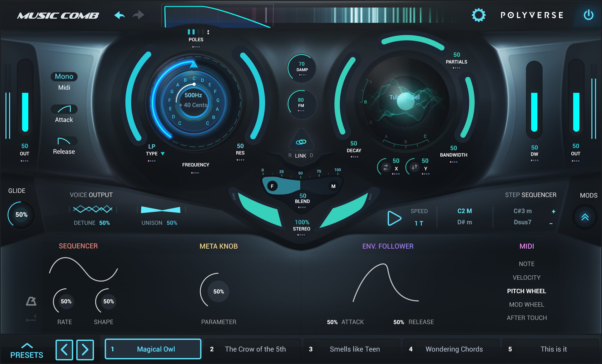Select D link option

[311, 155]
